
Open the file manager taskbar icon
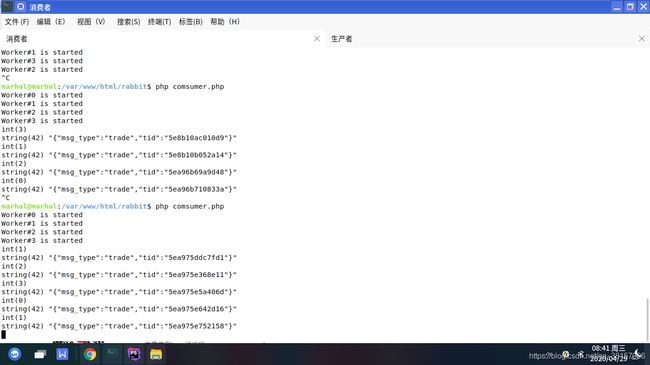(156, 354)
